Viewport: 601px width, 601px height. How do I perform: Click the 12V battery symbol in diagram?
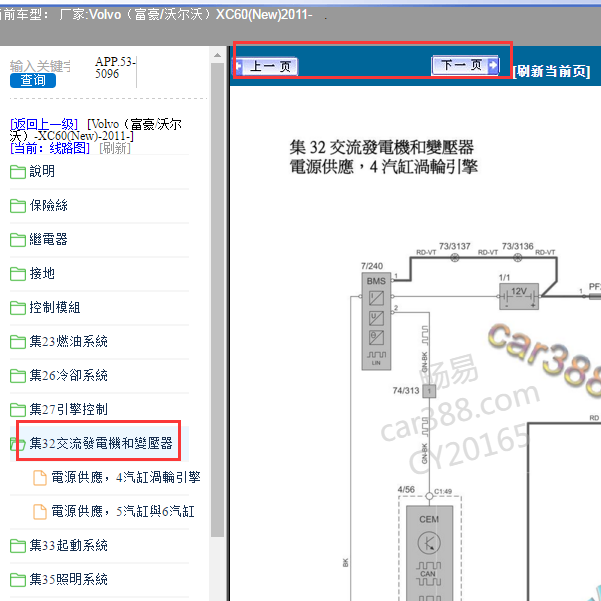click(x=519, y=296)
